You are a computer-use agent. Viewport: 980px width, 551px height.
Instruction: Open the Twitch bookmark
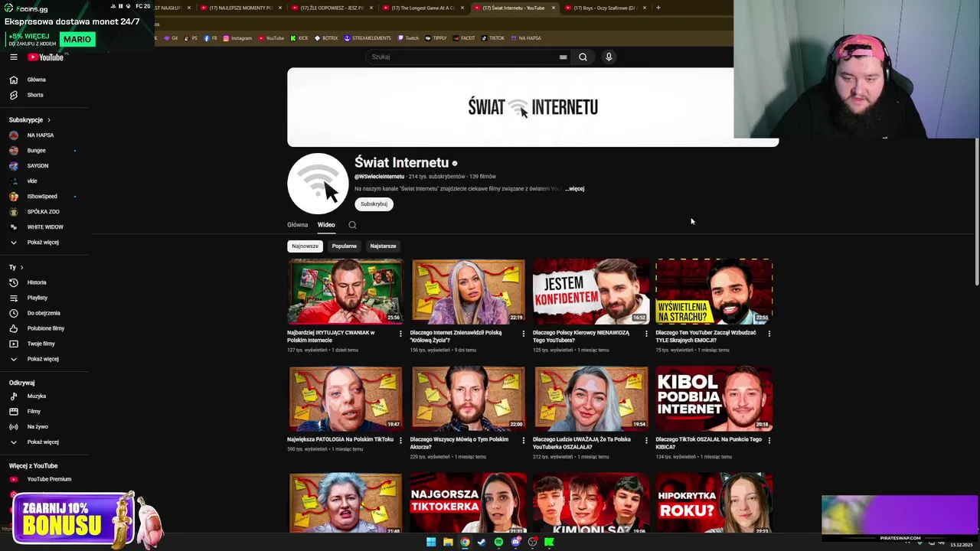pyautogui.click(x=408, y=38)
